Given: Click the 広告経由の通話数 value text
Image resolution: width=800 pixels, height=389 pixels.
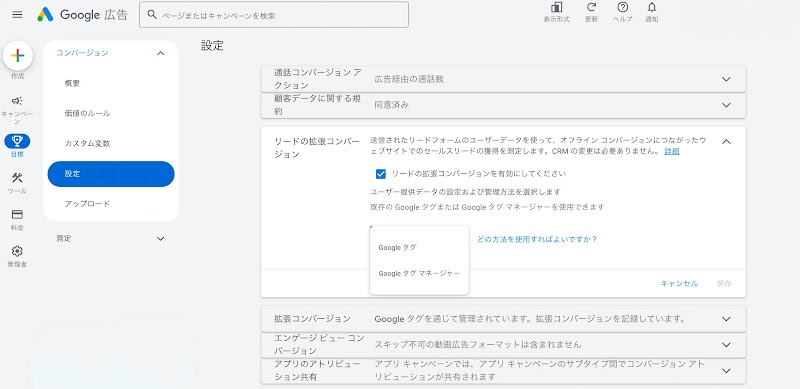Looking at the screenshot, I should click(x=409, y=79).
